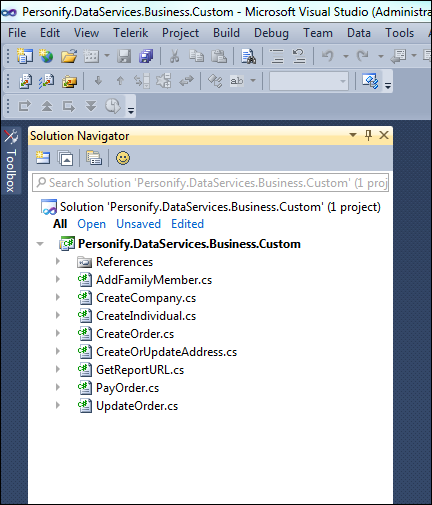Select the PayOrder.cs file
This screenshot has width=432, height=505.
click(127, 388)
